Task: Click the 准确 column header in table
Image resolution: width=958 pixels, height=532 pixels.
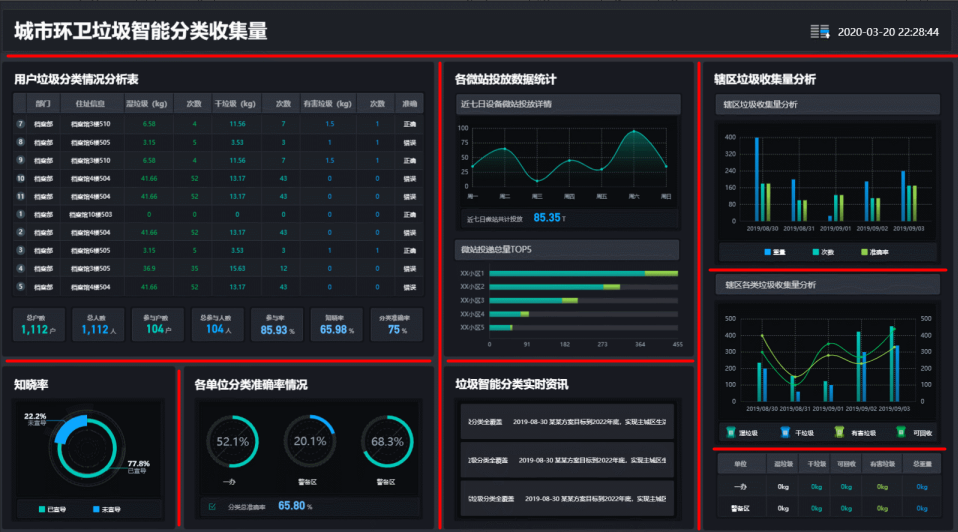Action: [409, 103]
